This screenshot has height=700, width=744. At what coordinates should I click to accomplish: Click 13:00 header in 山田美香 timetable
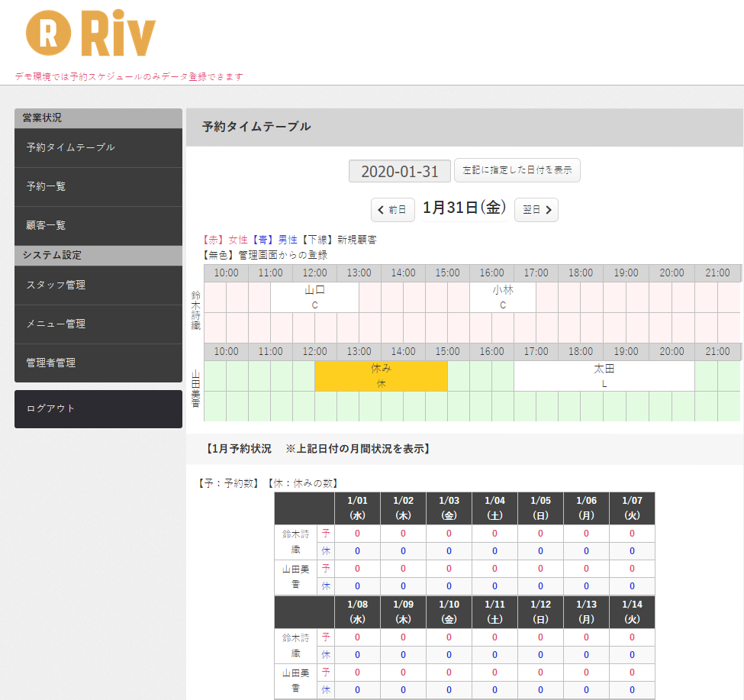[359, 352]
